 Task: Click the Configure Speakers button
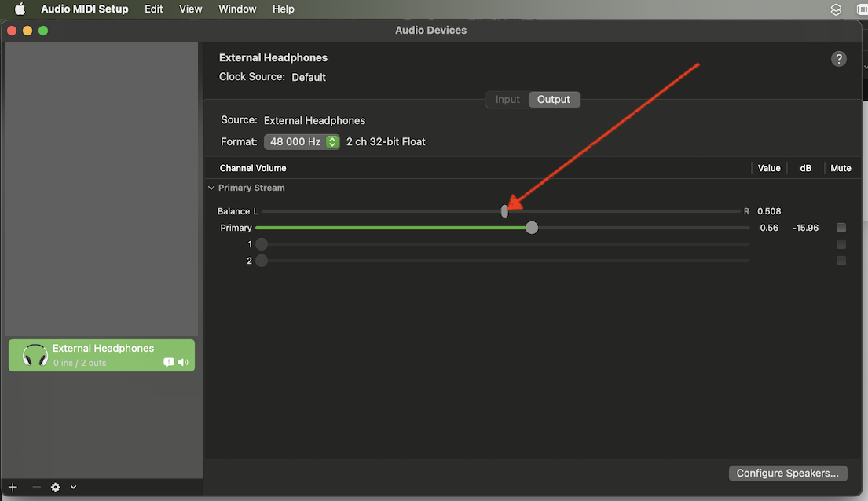[x=787, y=473]
